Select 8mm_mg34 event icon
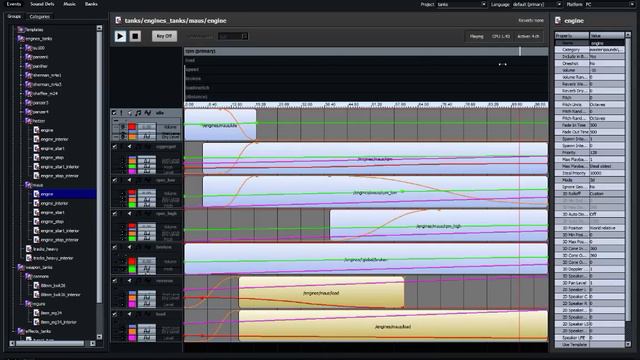The image size is (640, 360). (x=36, y=313)
